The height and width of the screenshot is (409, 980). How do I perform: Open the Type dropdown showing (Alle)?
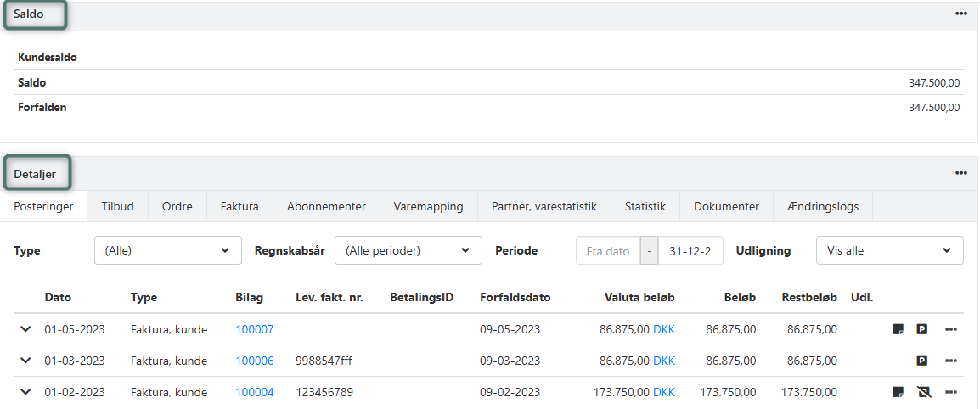coord(168,250)
